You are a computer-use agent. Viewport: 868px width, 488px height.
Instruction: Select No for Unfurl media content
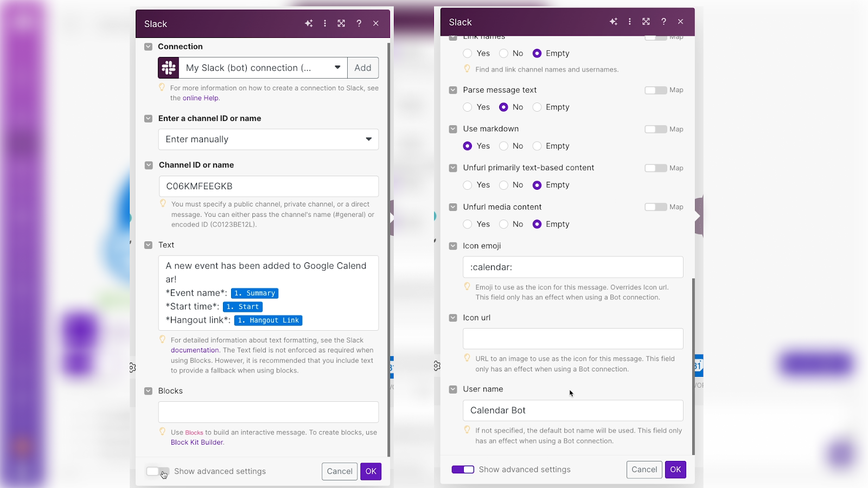[503, 224]
